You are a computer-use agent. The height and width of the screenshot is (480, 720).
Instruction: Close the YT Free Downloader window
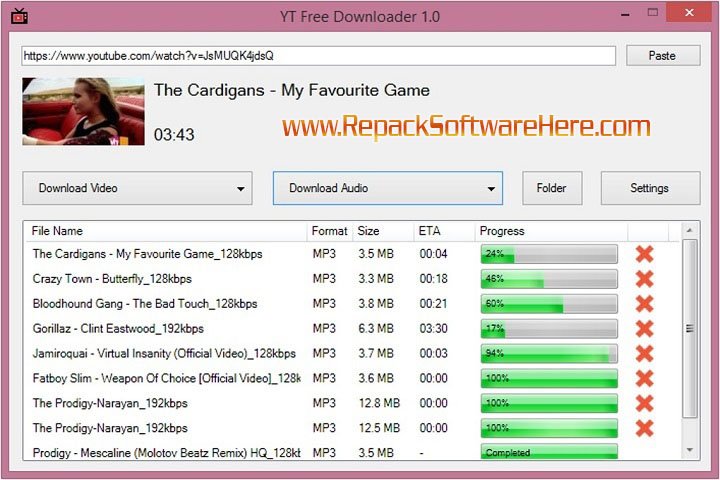pyautogui.click(x=689, y=12)
